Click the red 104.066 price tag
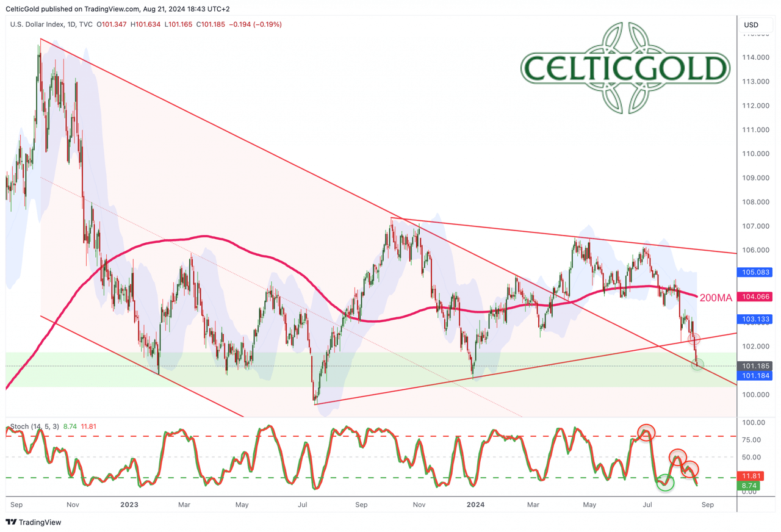 point(756,297)
